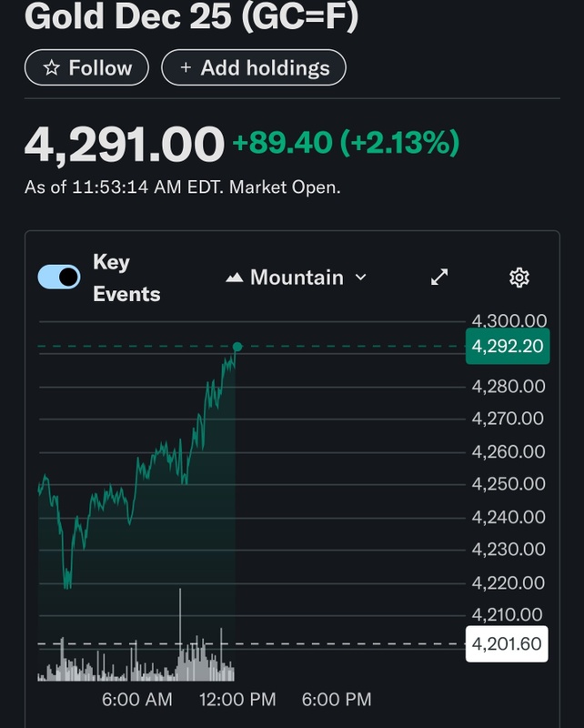The height and width of the screenshot is (728, 584).
Task: Tap the Add holdings label
Action: [265, 68]
